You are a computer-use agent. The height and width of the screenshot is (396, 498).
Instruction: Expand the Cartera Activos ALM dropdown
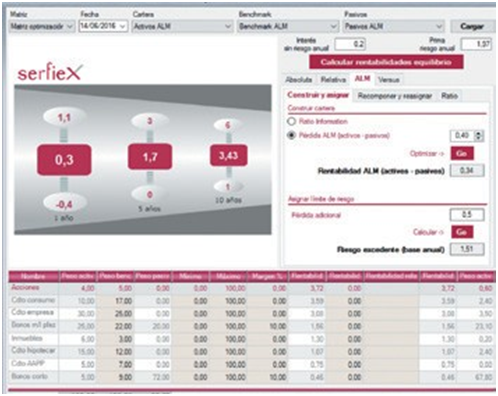pos(182,26)
